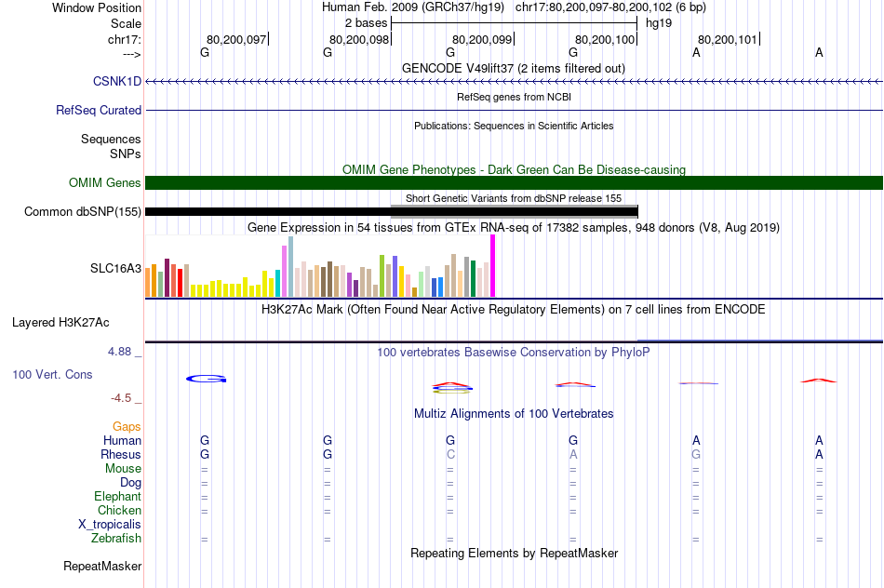
Task: Click the tallest gray-blue GTEx expression bar
Action: pyautogui.click(x=290, y=267)
